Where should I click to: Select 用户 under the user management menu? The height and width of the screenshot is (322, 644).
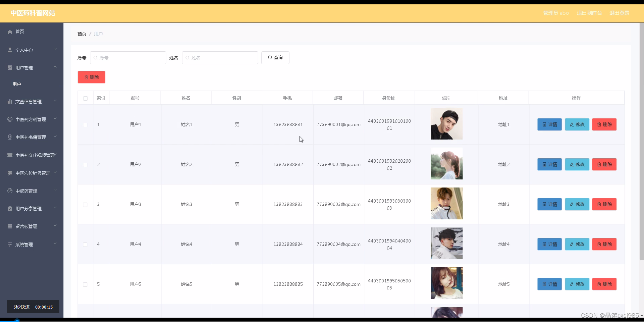(17, 84)
